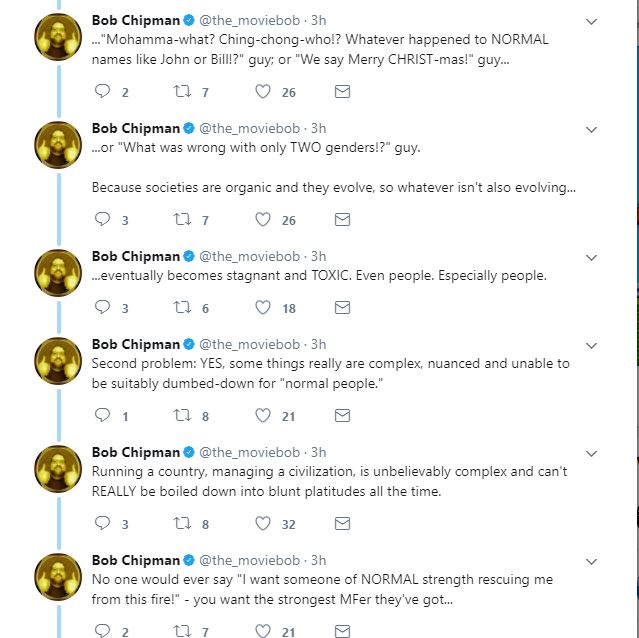Open Bob Chipman's profile name on the "TWO genders" tweet
The image size is (639, 638).
pyautogui.click(x=136, y=128)
